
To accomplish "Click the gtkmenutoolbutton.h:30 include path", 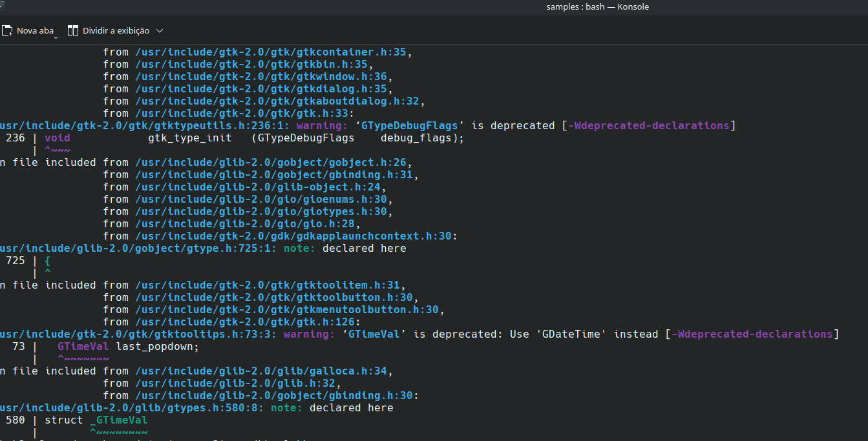I will [287, 310].
